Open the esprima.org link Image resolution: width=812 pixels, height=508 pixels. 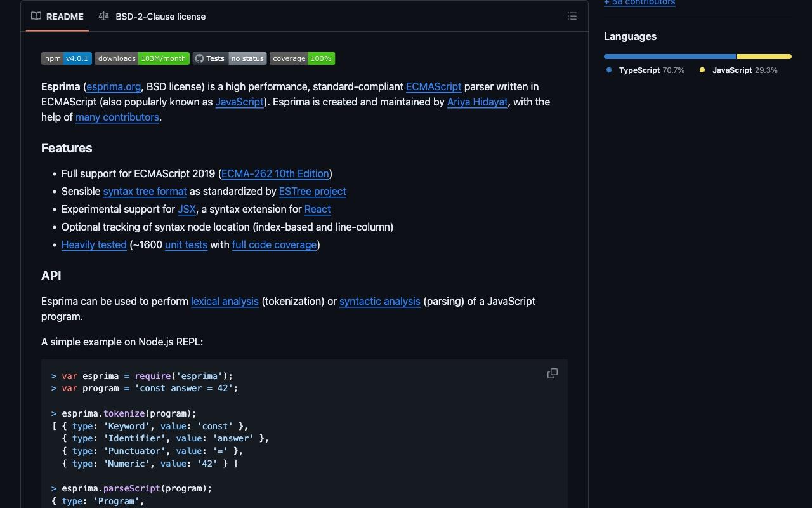[114, 86]
